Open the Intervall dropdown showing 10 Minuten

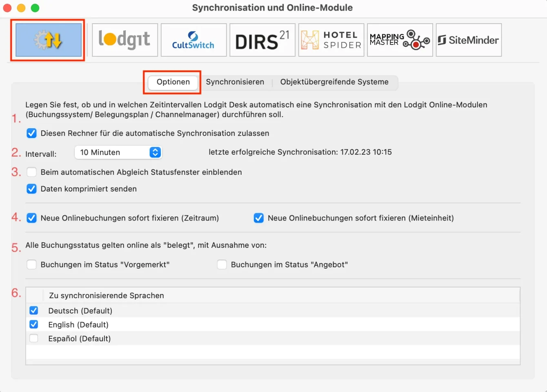118,152
